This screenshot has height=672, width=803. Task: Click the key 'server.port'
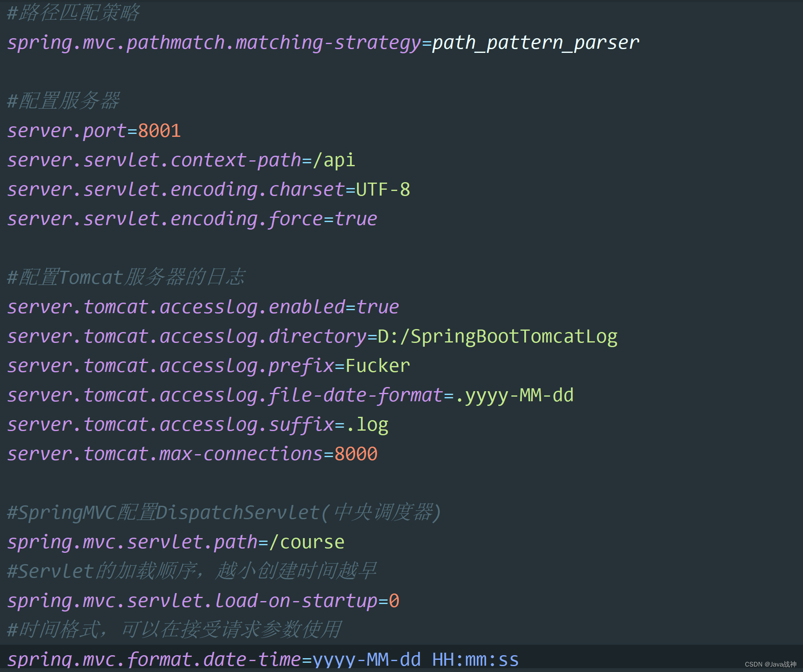[67, 131]
